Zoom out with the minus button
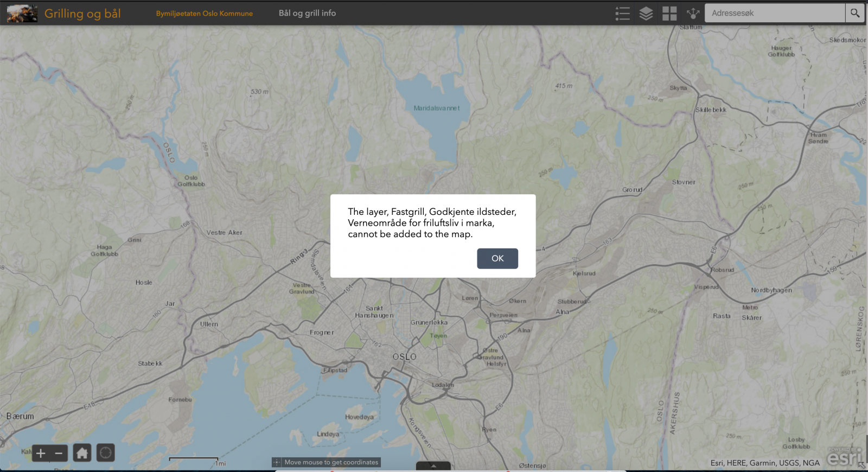Screen dimensions: 868x472 point(59,453)
